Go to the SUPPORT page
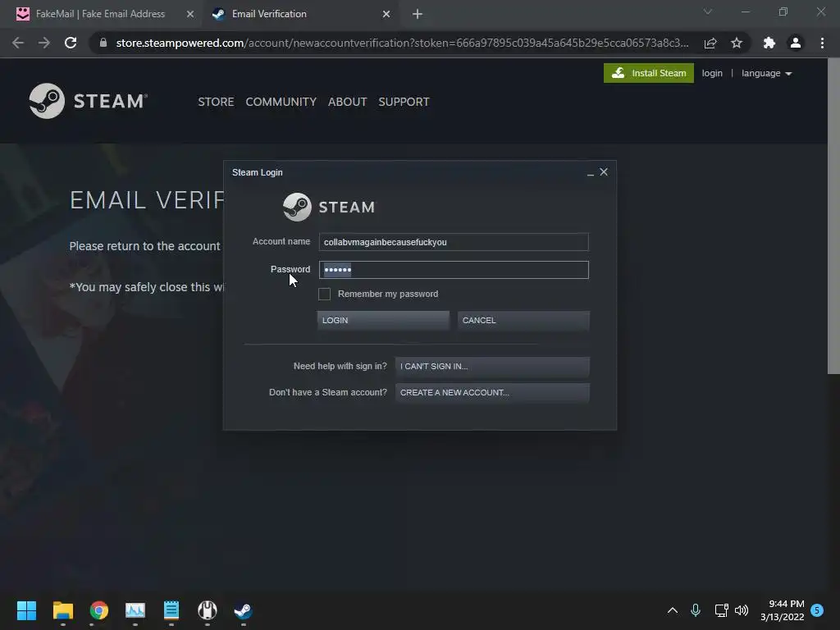Screen dimensions: 840x630 (x=404, y=102)
